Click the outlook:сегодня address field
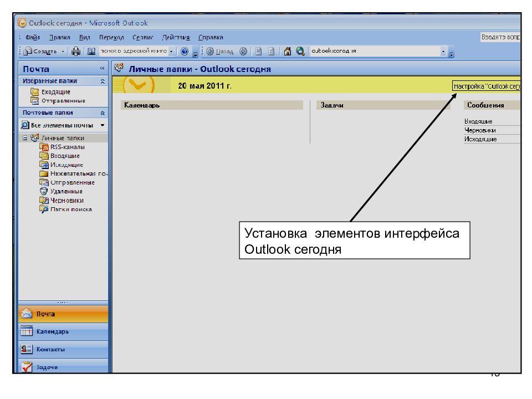Screen dimensions: 532x399 pos(375,51)
